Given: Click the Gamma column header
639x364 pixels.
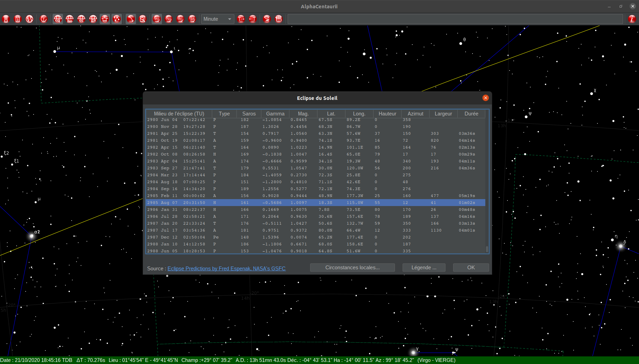Looking at the screenshot, I should click(x=275, y=114).
